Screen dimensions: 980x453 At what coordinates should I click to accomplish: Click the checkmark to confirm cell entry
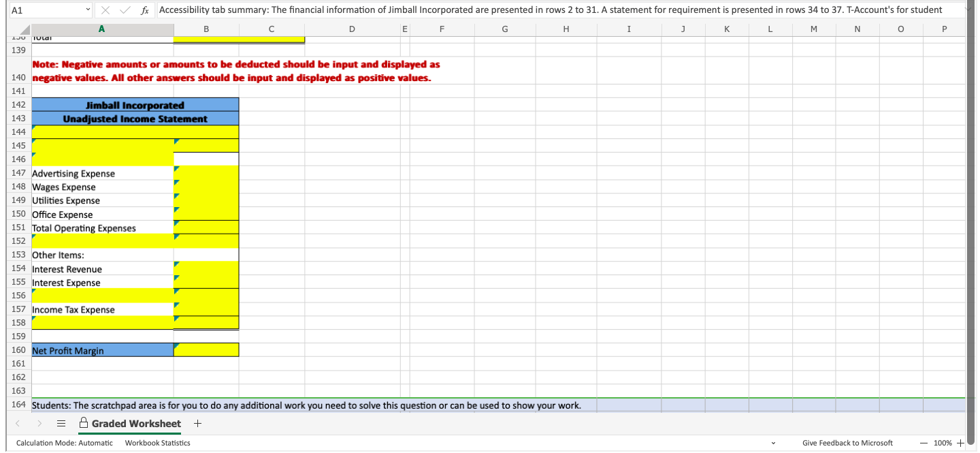point(125,10)
